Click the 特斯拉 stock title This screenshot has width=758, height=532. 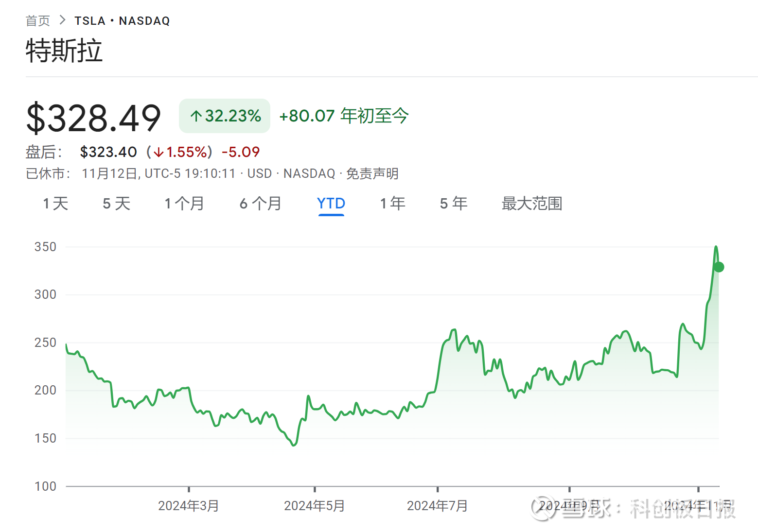pos(65,50)
